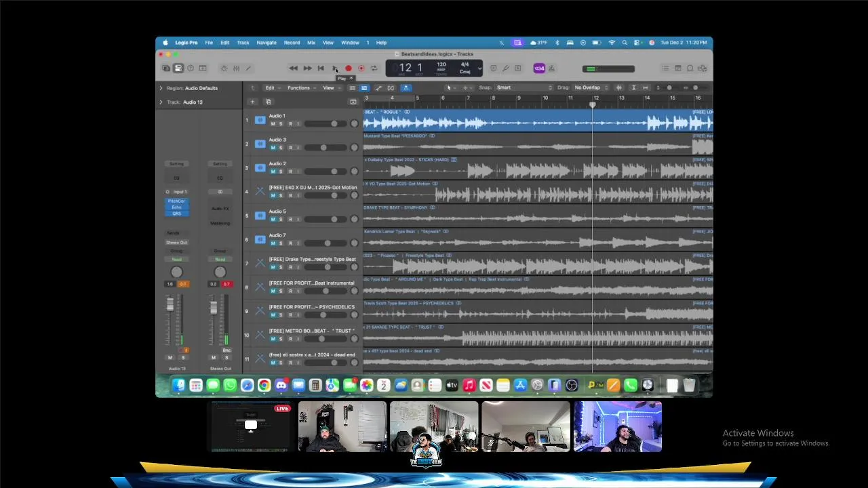
Task: Open Loop Browser button
Action: click(690, 68)
